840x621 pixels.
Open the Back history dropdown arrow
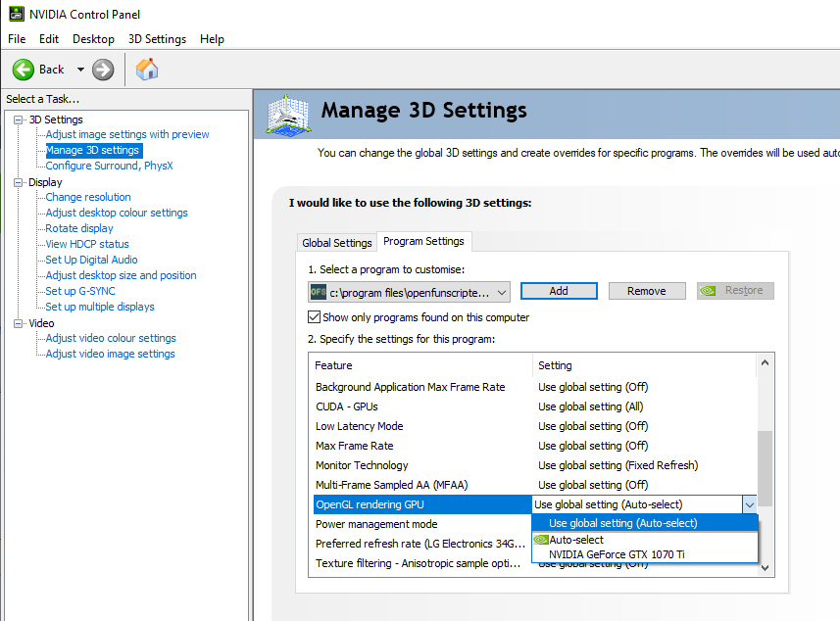[x=80, y=70]
